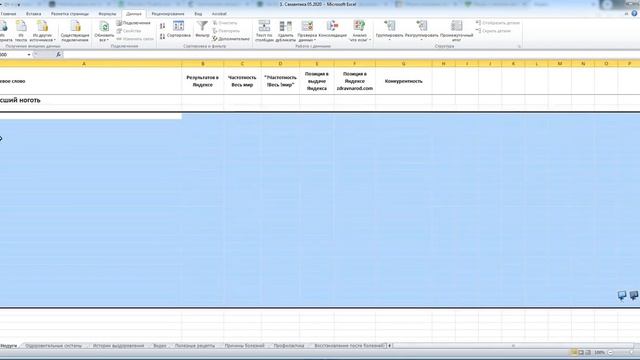Screen dimensions: 640x360
Task: Open the 'Рецензирование' ribbon tab
Action: tap(168, 14)
